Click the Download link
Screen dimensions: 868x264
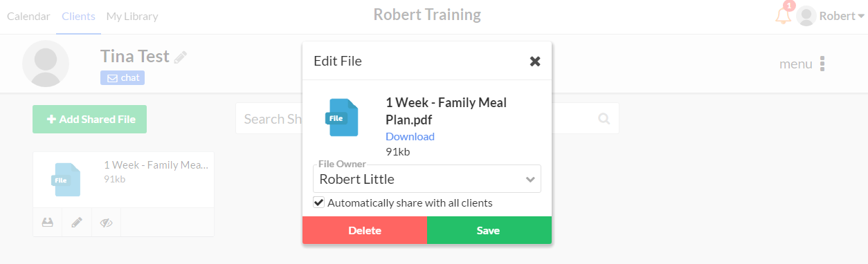click(410, 136)
